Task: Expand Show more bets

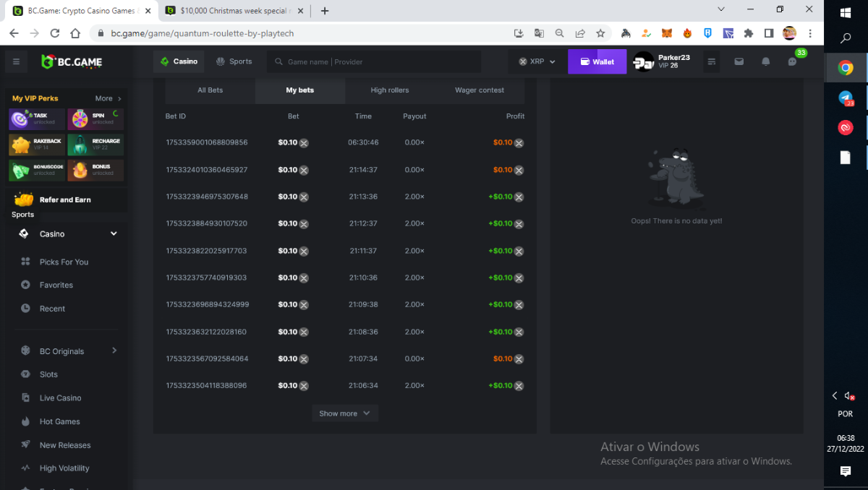Action: pyautogui.click(x=344, y=413)
